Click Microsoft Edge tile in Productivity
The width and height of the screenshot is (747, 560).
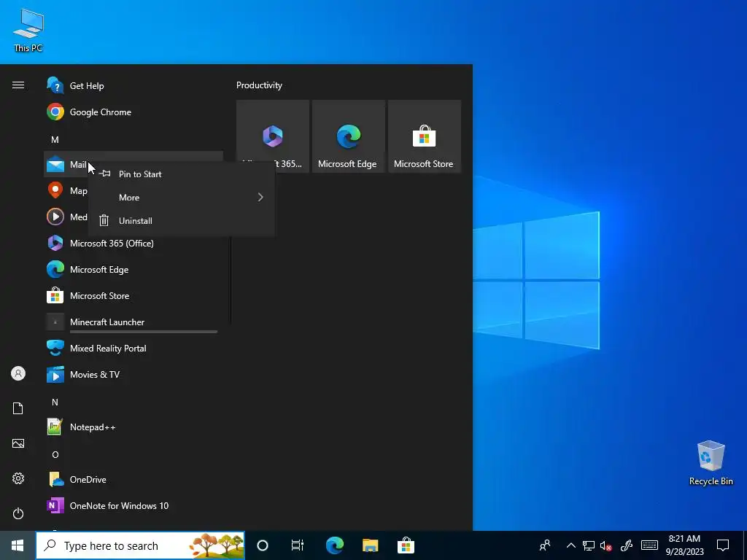click(x=348, y=136)
